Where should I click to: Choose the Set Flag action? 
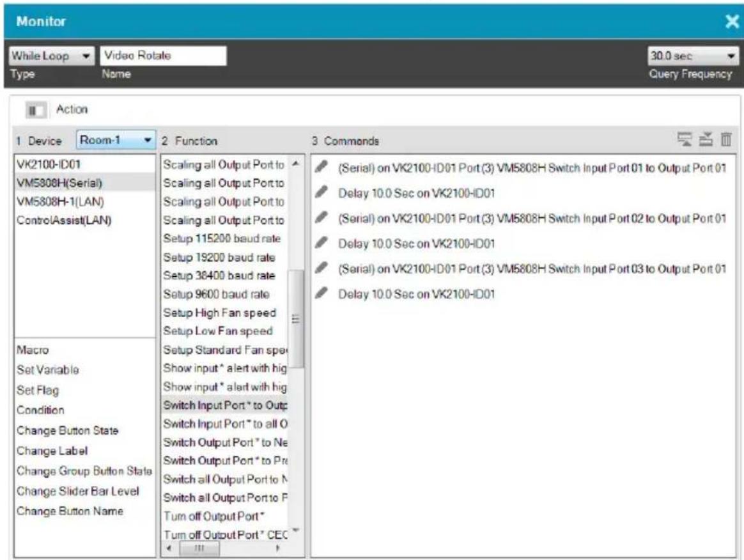pyautogui.click(x=38, y=390)
